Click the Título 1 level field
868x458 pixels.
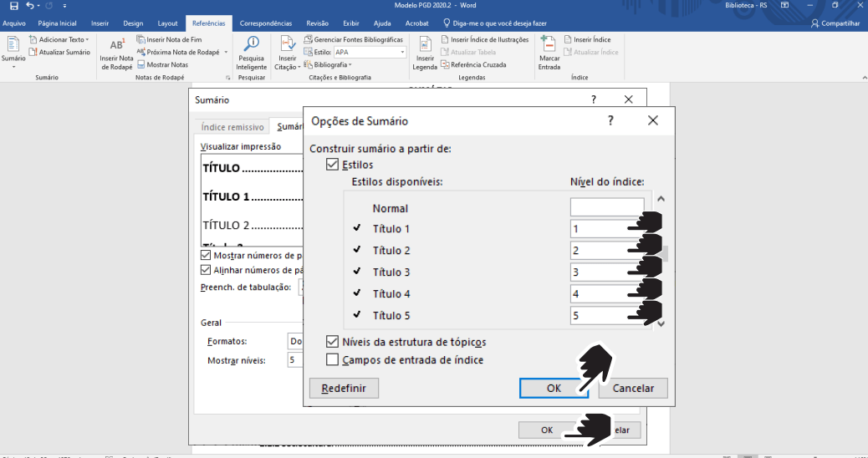tap(607, 229)
